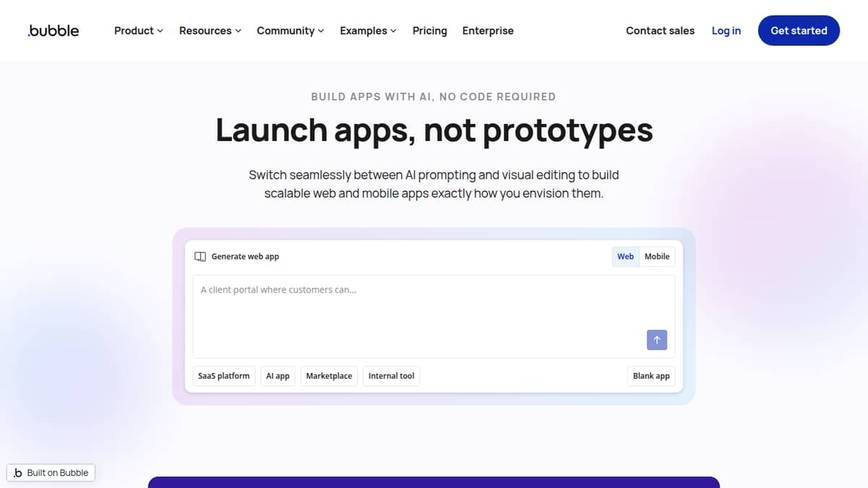Choose the SaaS platform suggestion

(x=224, y=376)
